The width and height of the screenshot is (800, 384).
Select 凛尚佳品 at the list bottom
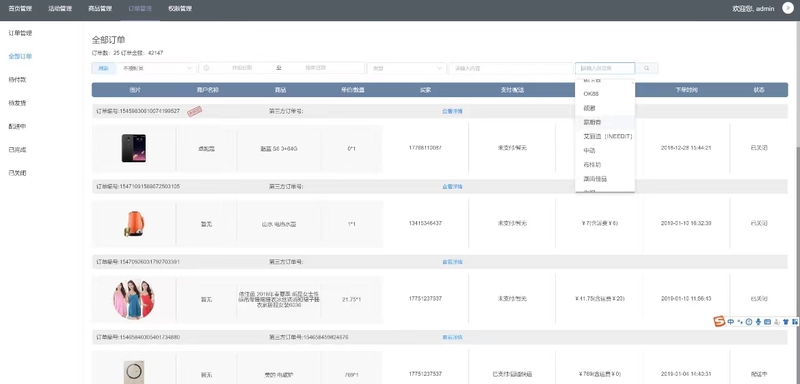click(605, 179)
